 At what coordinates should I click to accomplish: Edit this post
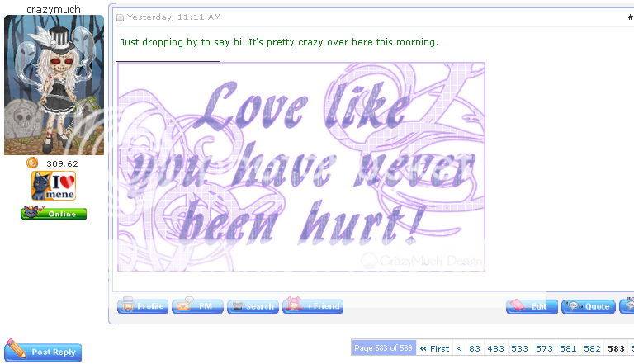532,306
